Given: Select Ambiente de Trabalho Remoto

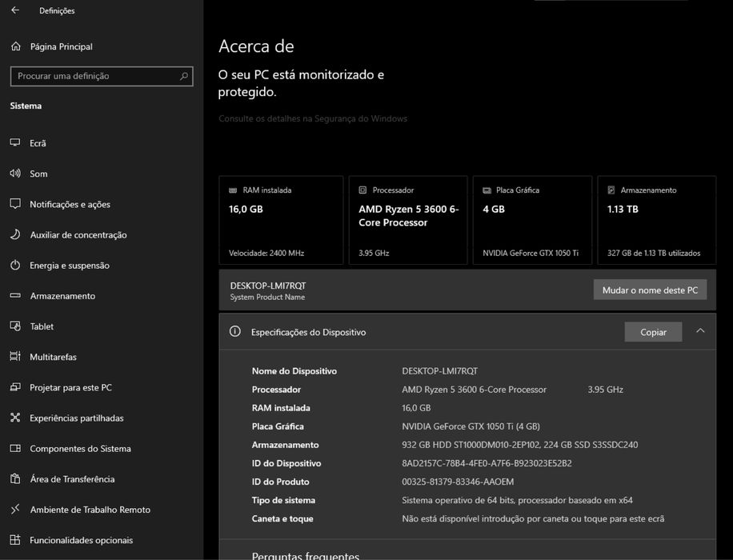Looking at the screenshot, I should click(90, 510).
